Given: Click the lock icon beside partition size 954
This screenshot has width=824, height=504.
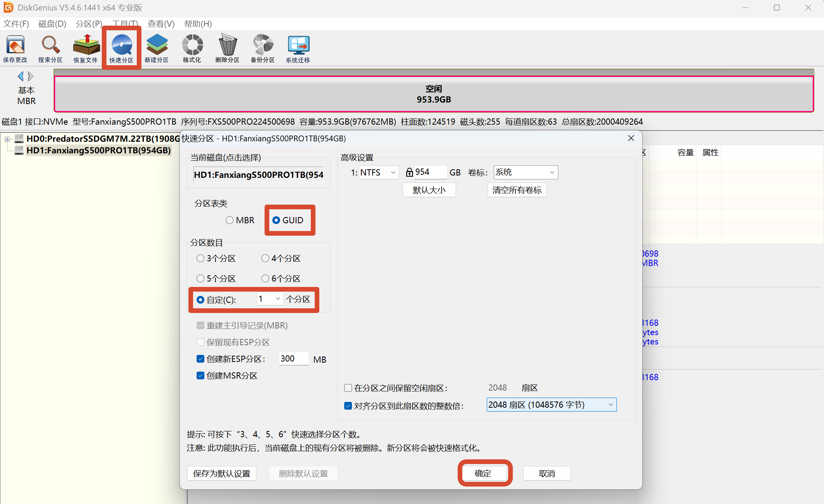Looking at the screenshot, I should point(409,172).
